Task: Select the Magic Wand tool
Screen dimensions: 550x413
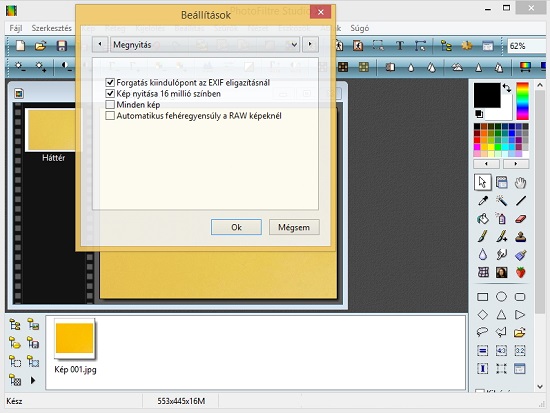Action: [502, 201]
